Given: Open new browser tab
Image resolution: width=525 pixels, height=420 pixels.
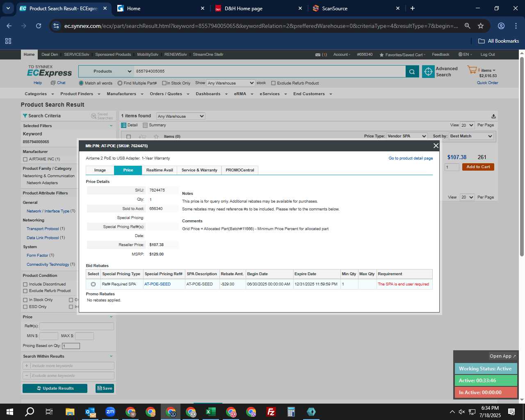Looking at the screenshot, I should tap(412, 8).
